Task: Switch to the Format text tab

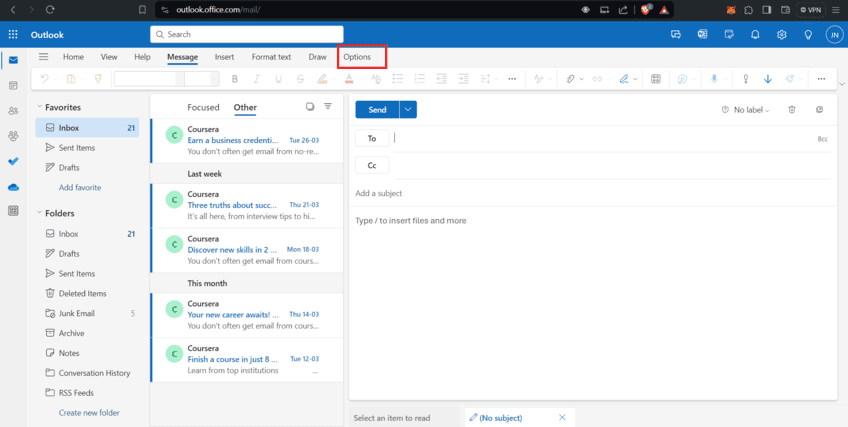Action: tap(271, 57)
